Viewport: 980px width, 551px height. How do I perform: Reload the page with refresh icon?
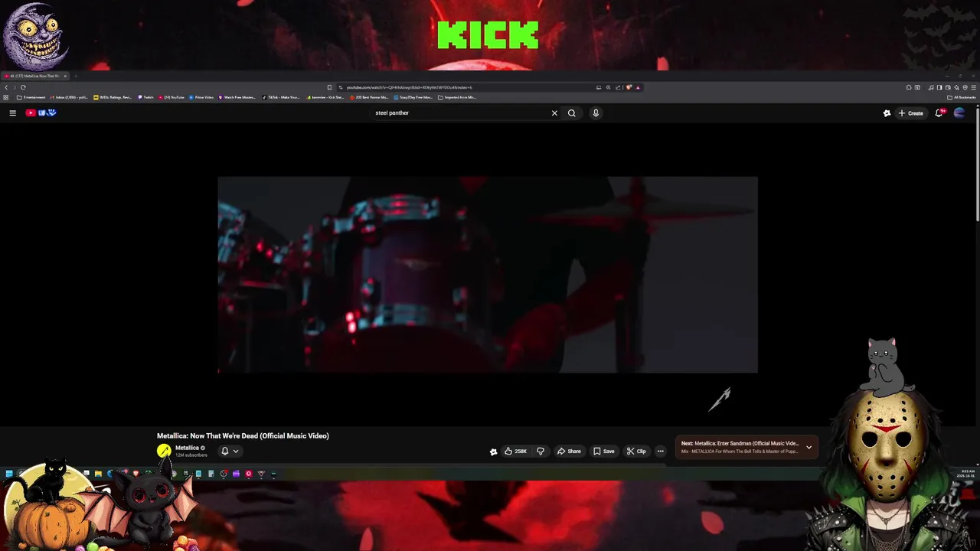[x=23, y=87]
